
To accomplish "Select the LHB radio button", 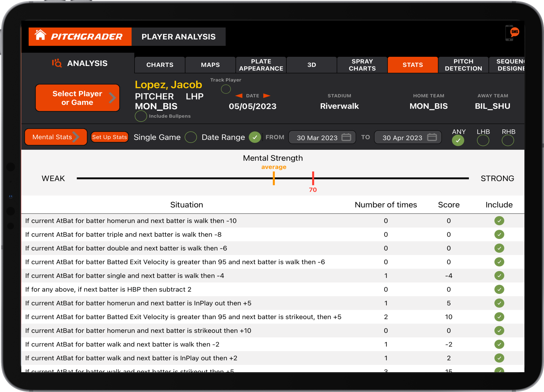I will click(x=483, y=140).
